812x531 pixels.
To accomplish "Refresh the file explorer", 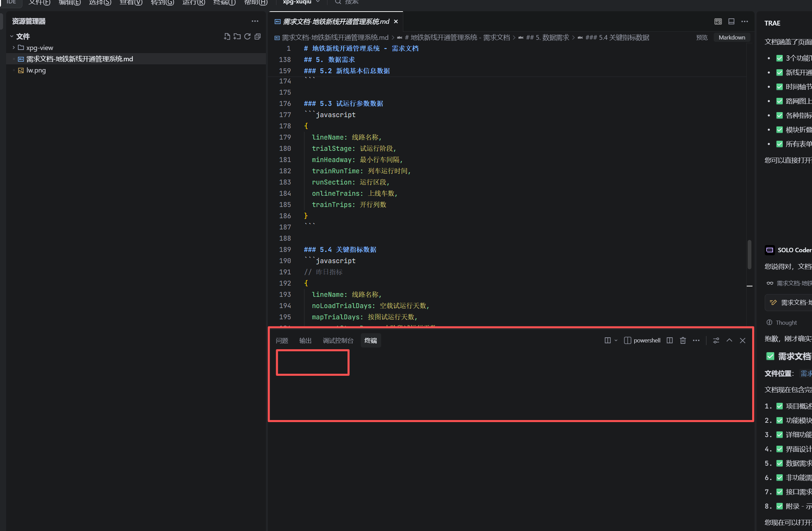I will pyautogui.click(x=247, y=36).
